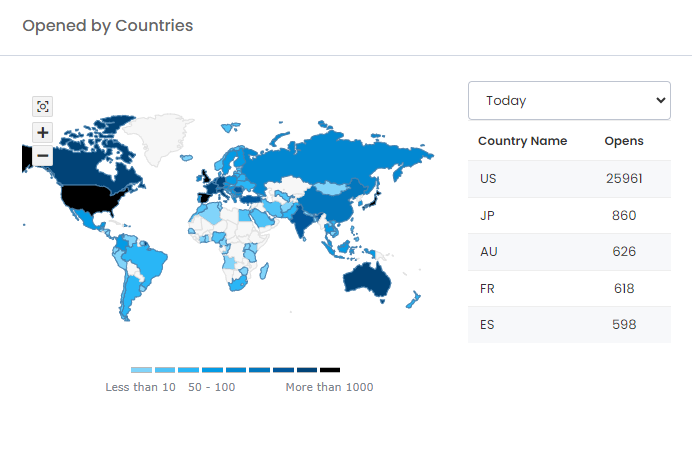Click Australia on the world map
Image resolution: width=692 pixels, height=451 pixels.
coord(364,280)
